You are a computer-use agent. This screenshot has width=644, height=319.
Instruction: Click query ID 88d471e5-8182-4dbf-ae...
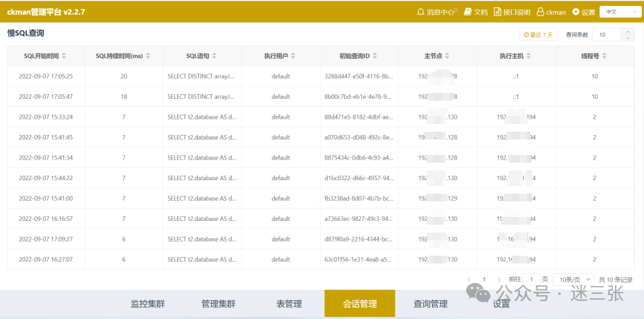point(359,117)
